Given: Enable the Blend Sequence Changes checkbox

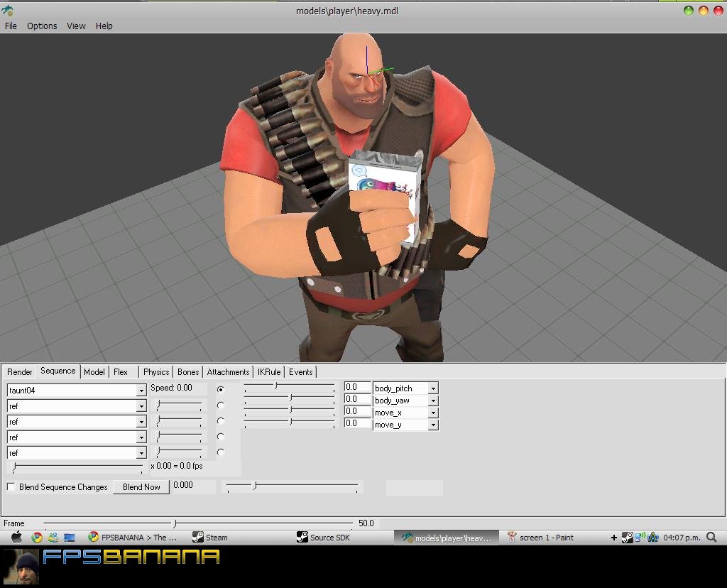Looking at the screenshot, I should pos(11,486).
